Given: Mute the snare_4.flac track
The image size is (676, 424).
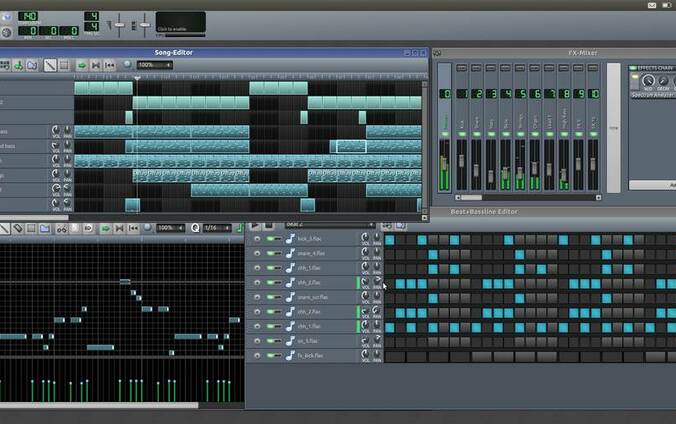Looking at the screenshot, I should (x=272, y=253).
